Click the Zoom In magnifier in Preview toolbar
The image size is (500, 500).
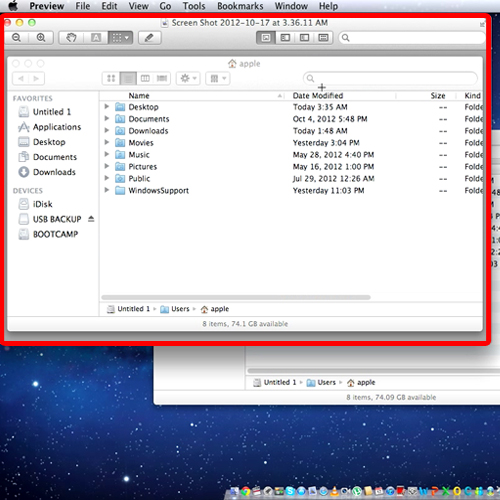tap(41, 38)
